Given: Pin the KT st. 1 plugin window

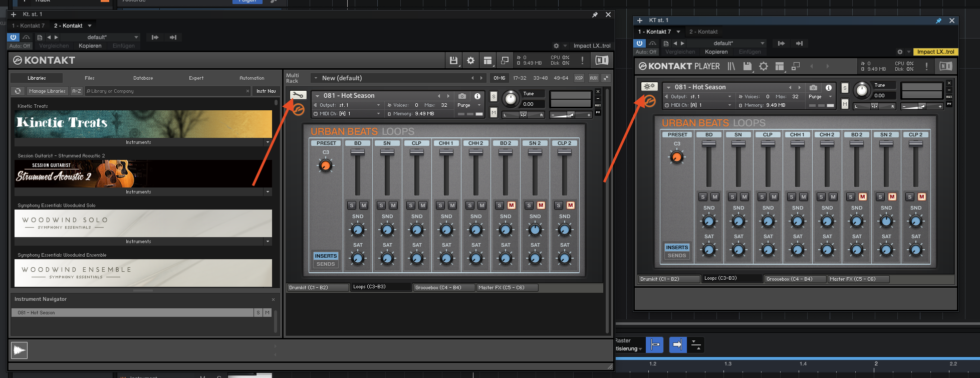Looking at the screenshot, I should pos(938,21).
